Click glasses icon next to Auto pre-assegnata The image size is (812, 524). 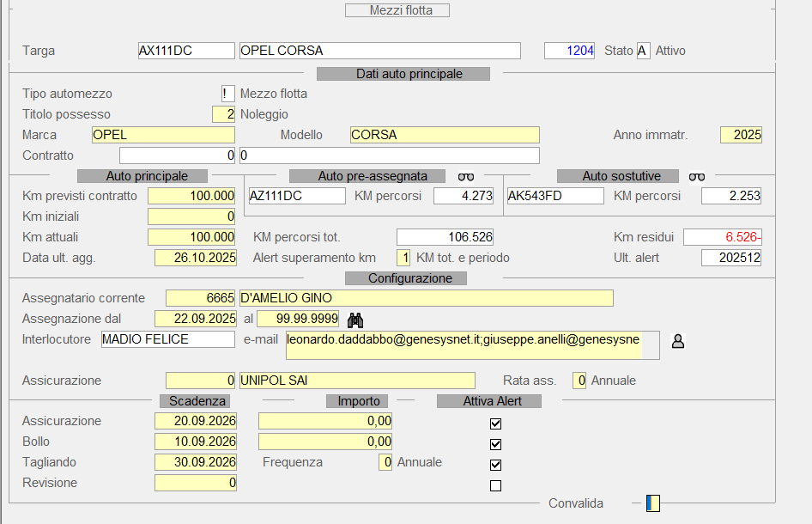(x=466, y=176)
